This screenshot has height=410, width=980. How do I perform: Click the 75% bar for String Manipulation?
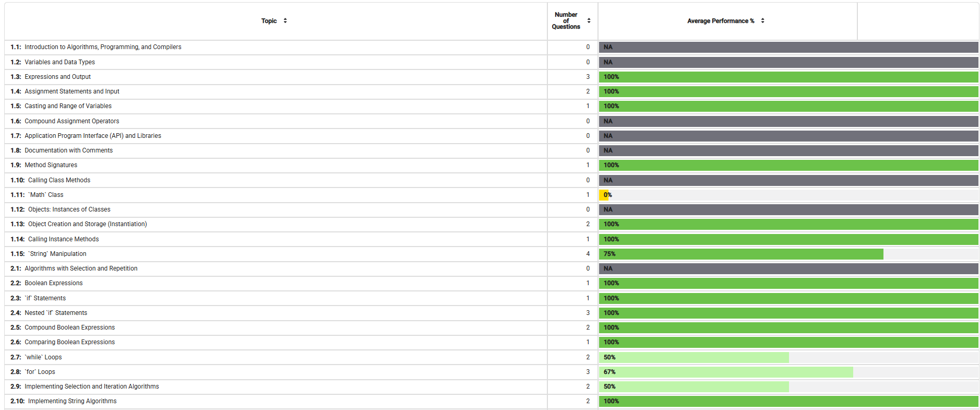pos(741,254)
